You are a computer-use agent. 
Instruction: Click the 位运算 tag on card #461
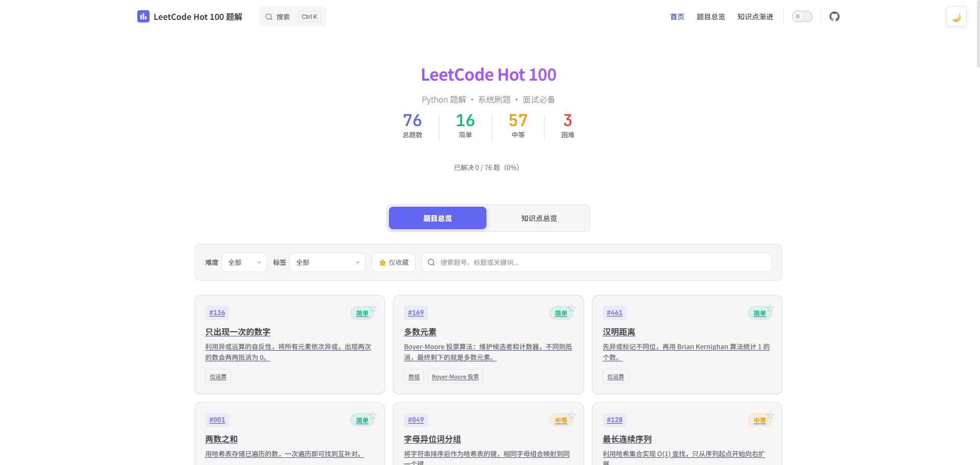[616, 377]
